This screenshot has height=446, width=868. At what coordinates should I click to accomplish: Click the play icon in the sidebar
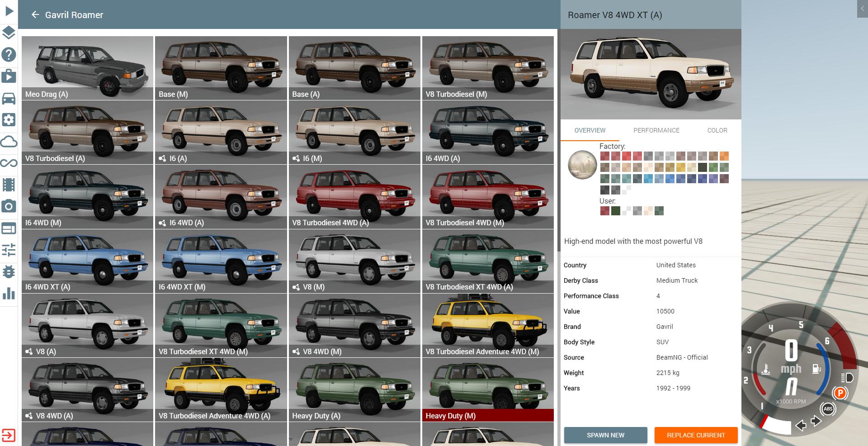[9, 11]
